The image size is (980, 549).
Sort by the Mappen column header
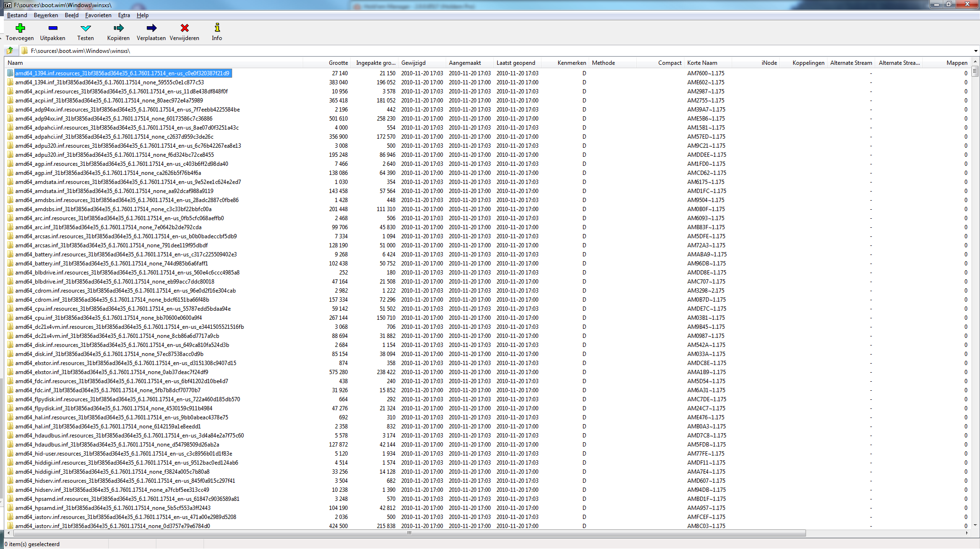point(947,63)
